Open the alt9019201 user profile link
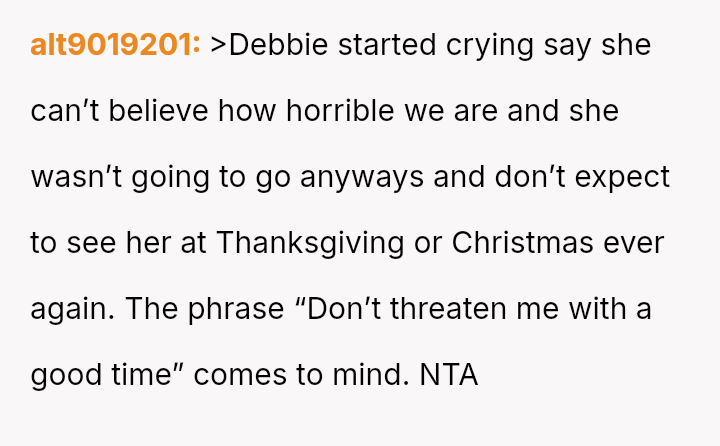The image size is (720, 446). click(116, 45)
